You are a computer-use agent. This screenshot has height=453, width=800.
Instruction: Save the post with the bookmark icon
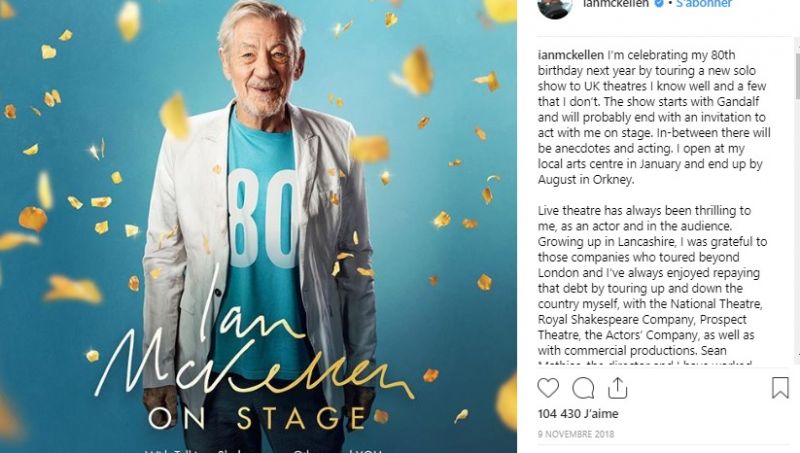(780, 388)
